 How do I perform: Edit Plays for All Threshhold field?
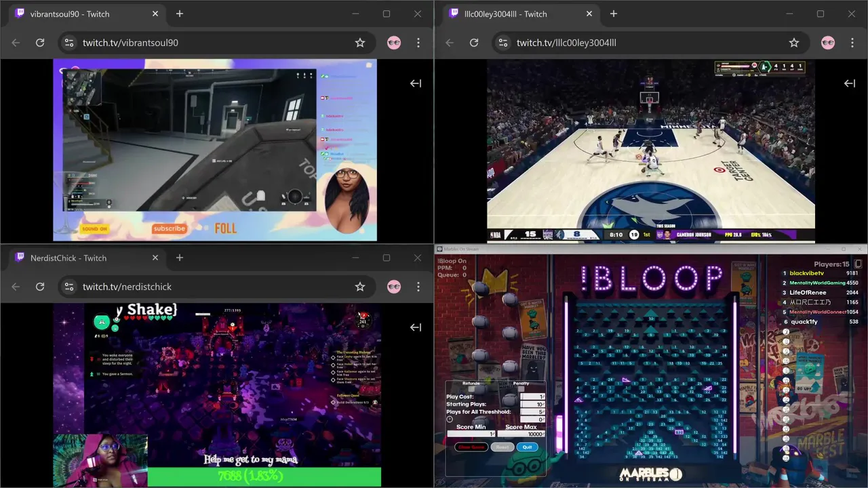pos(532,412)
